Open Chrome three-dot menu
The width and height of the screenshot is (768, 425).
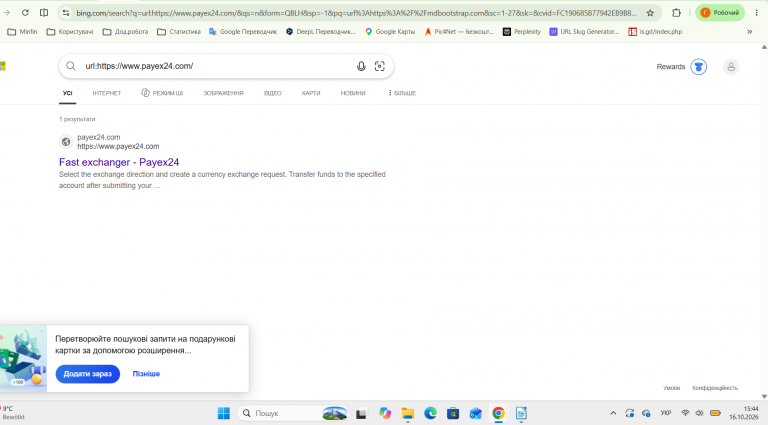[757, 13]
